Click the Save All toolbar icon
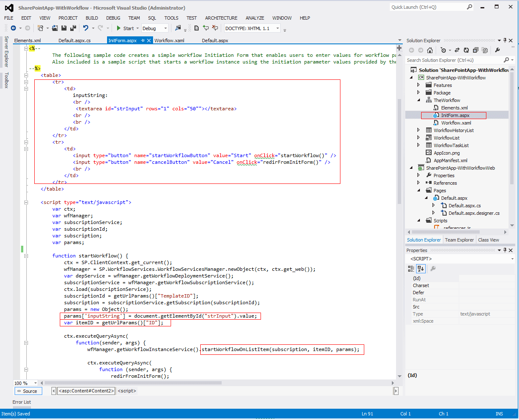 click(x=73, y=28)
